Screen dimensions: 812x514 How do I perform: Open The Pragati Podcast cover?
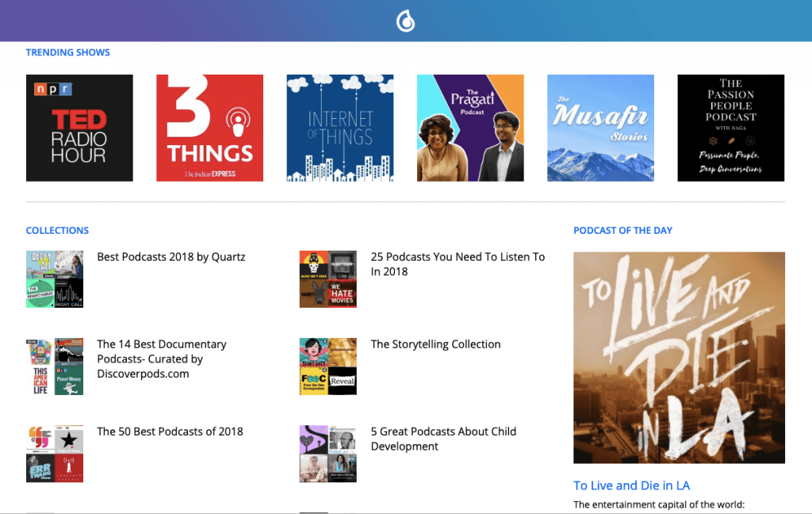tap(470, 128)
